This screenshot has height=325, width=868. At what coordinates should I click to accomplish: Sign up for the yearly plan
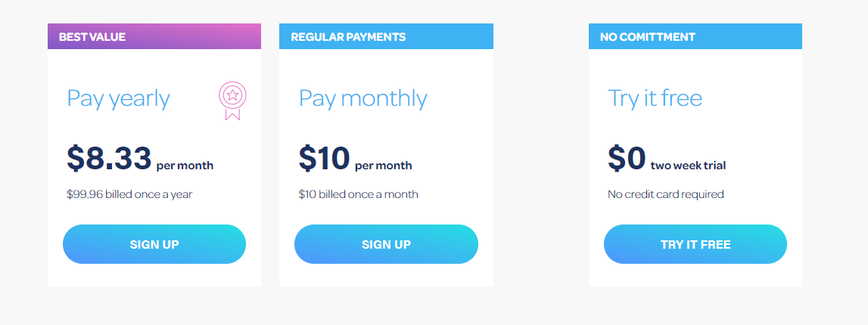tap(154, 244)
